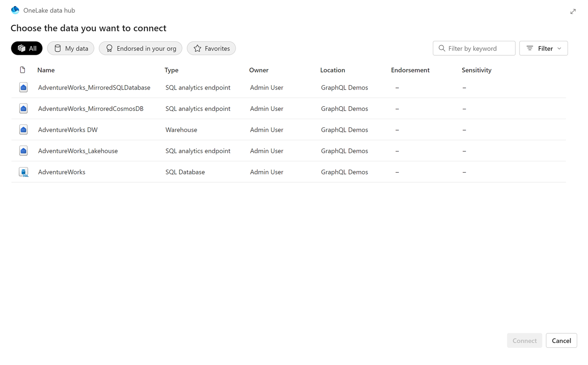588x365 pixels.
Task: Click the AdventureWorks_MirroredSQLDatabase endpoint icon
Action: tap(24, 87)
